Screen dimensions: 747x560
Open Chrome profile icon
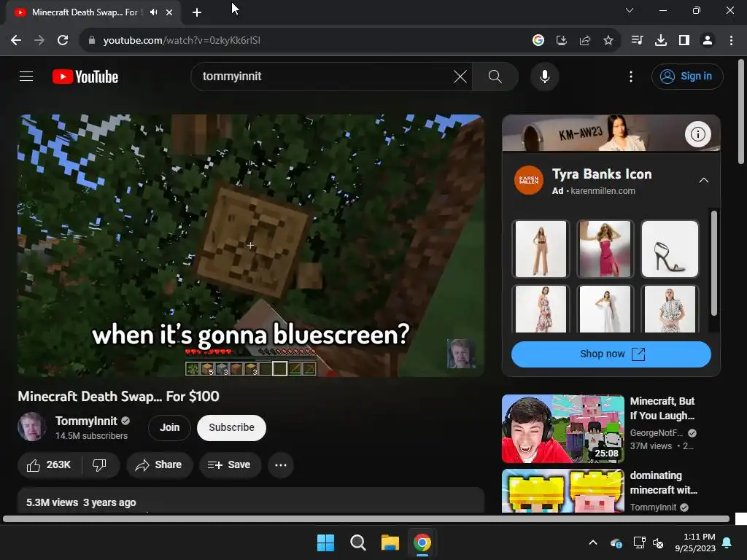coord(708,41)
